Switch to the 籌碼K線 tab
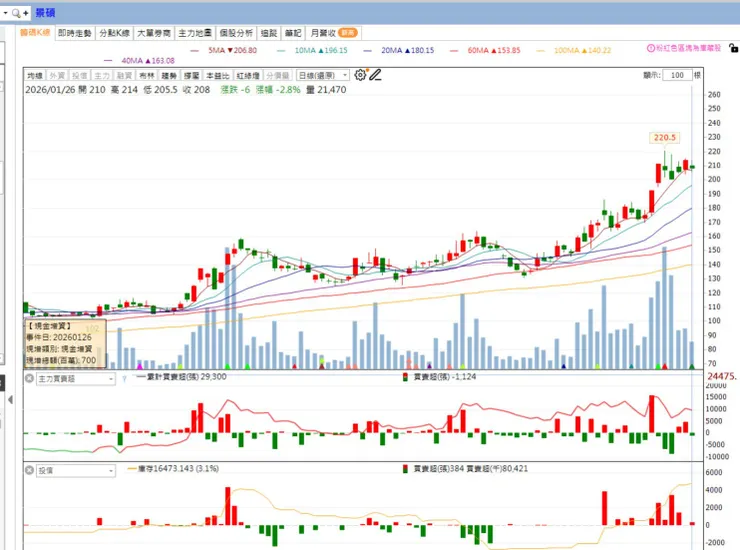The width and height of the screenshot is (740, 550). [35, 33]
